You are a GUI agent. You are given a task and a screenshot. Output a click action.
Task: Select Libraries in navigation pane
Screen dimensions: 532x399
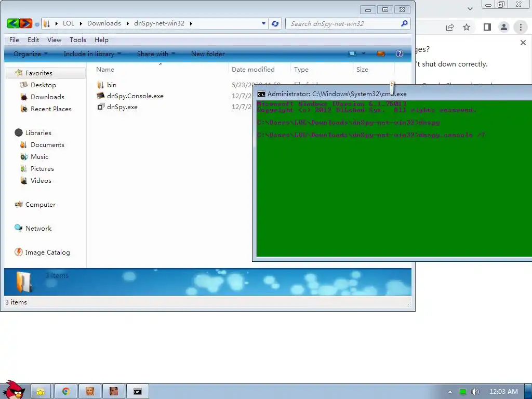tap(38, 133)
